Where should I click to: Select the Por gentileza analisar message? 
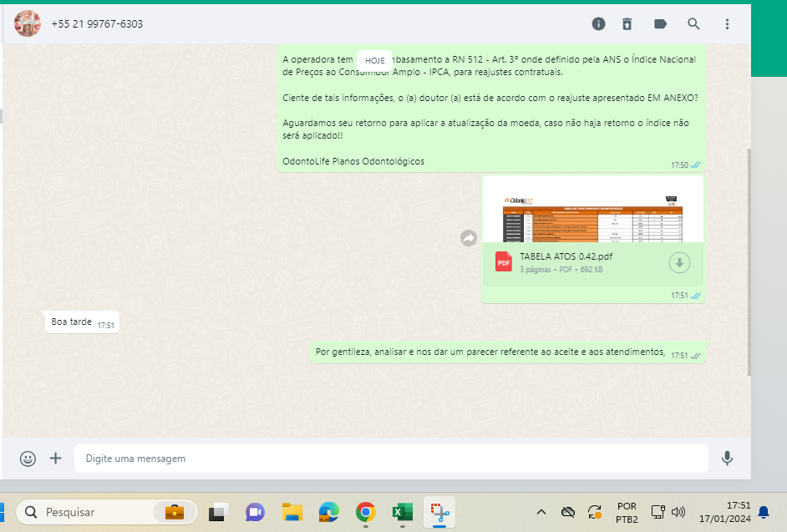[x=507, y=352]
